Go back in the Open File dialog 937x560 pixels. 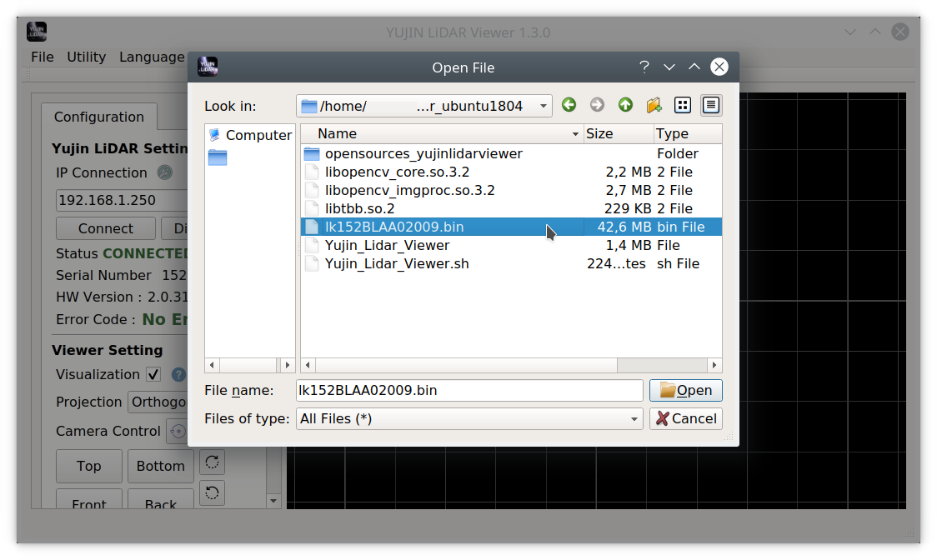[x=569, y=105]
